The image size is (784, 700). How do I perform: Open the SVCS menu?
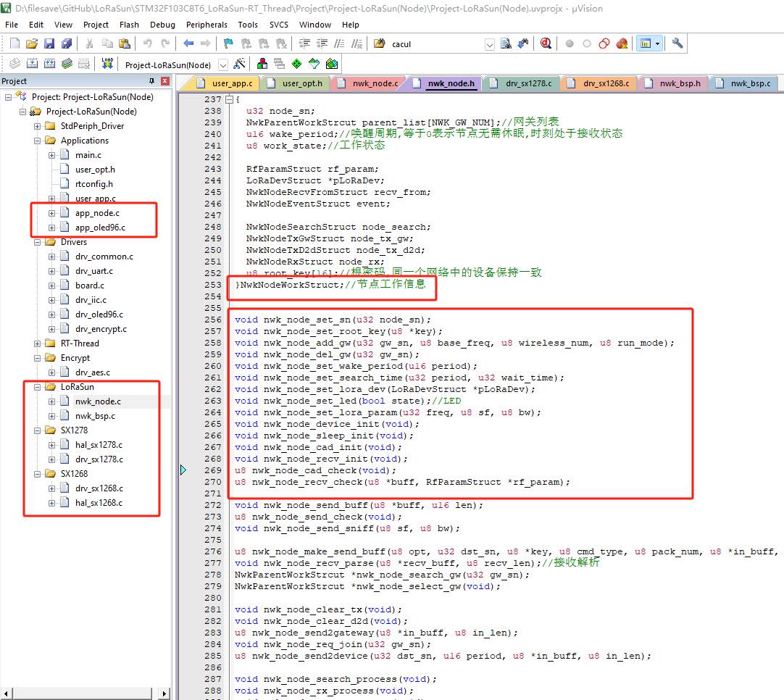point(278,25)
